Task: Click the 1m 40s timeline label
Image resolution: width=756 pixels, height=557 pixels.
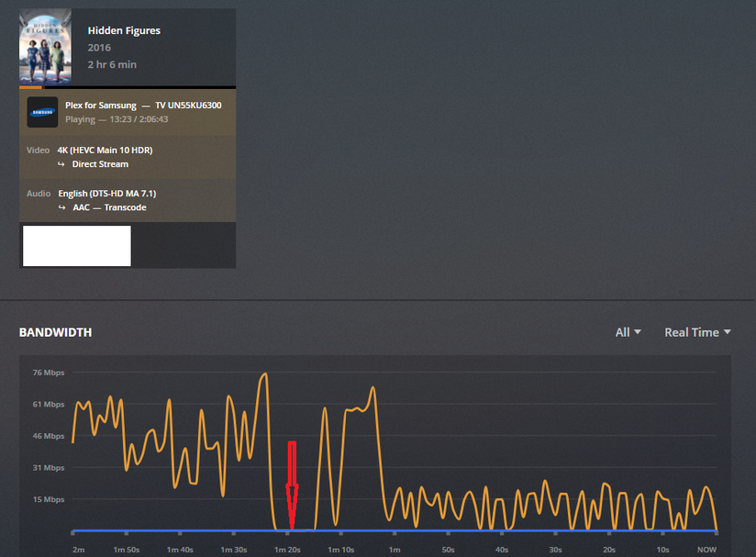Action: point(180,550)
